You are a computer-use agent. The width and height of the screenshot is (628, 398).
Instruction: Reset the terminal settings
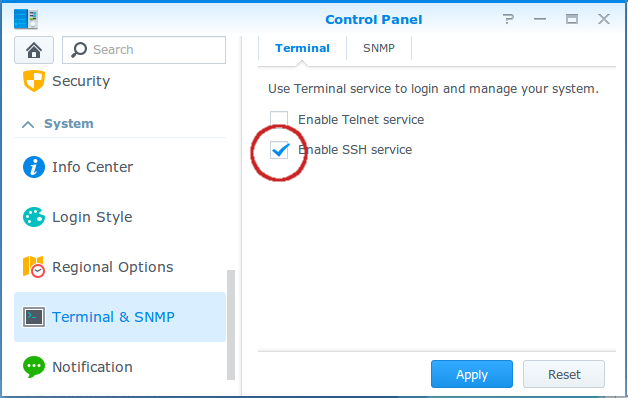pyautogui.click(x=564, y=374)
